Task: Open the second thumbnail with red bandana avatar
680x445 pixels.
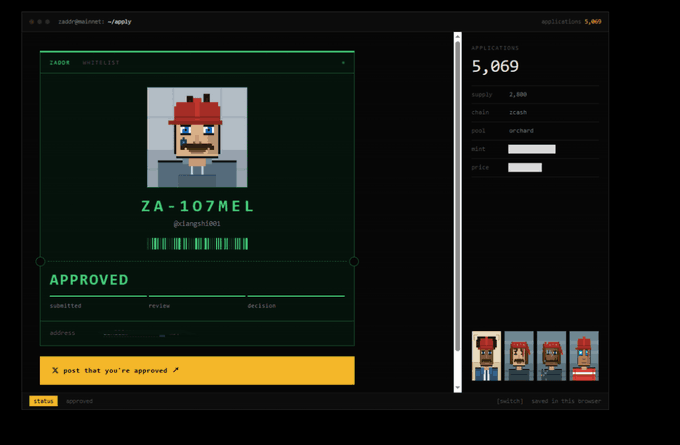Action: (x=519, y=356)
